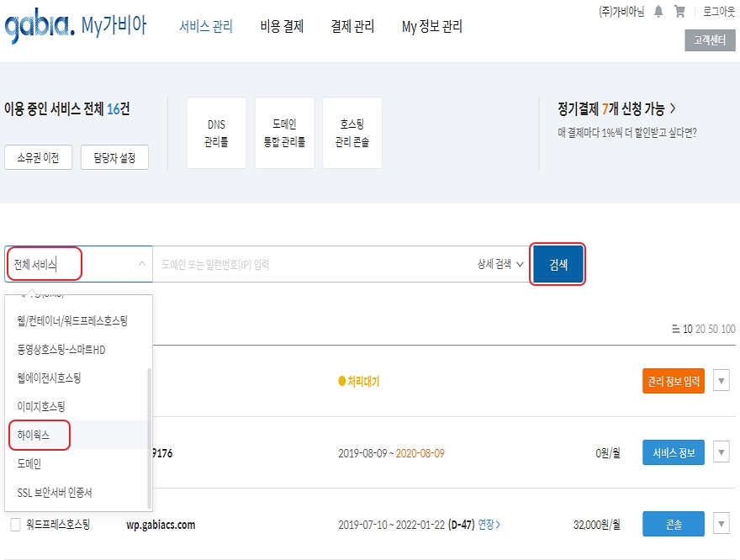Image resolution: width=740 pixels, height=560 pixels.
Task: Open the shopping cart icon
Action: (x=679, y=12)
